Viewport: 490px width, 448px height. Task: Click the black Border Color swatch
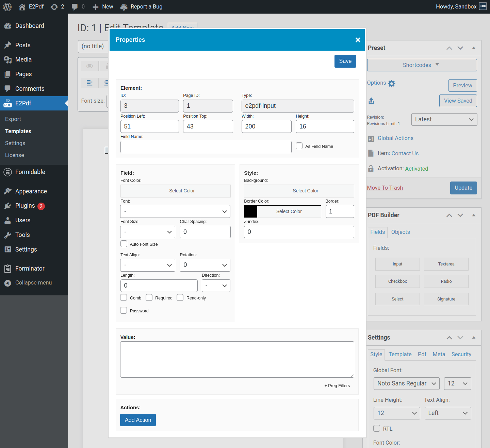(251, 211)
